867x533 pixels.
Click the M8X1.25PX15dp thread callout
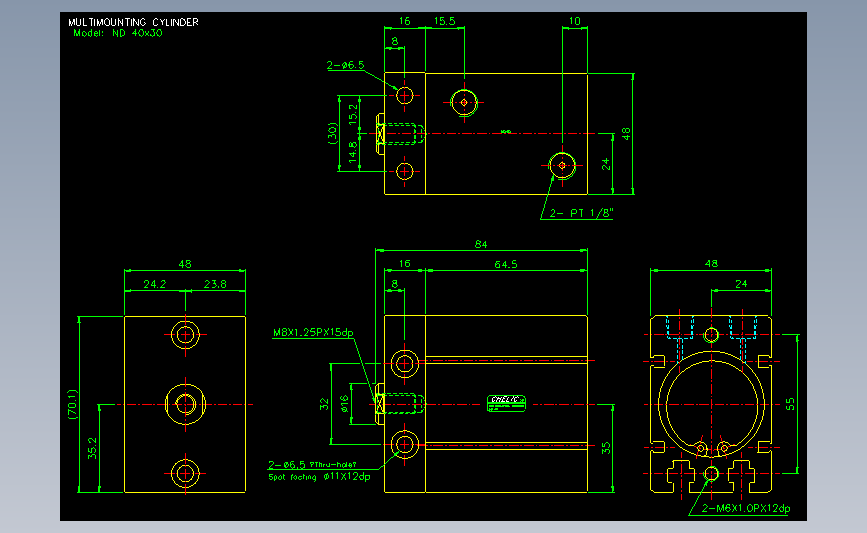pyautogui.click(x=313, y=333)
